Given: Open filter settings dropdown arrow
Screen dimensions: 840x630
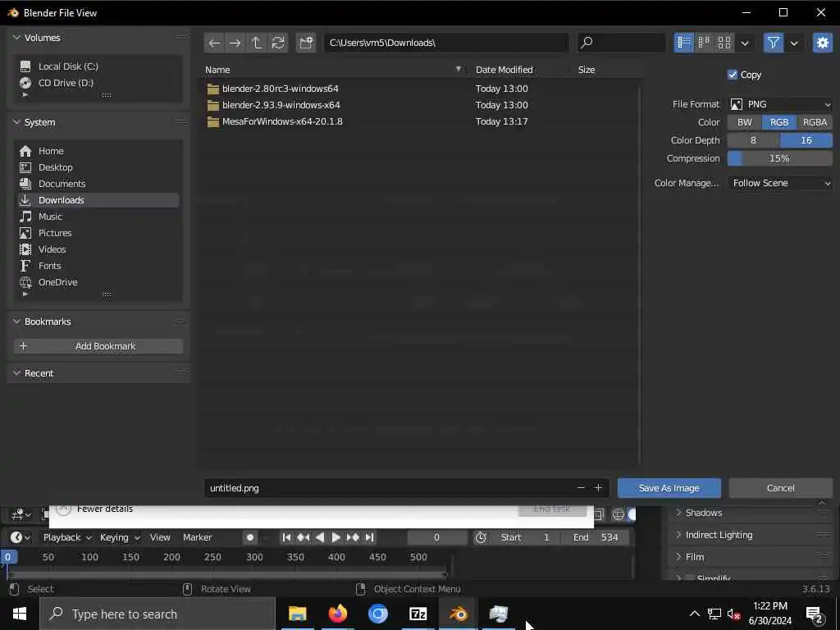Looking at the screenshot, I should [x=794, y=43].
